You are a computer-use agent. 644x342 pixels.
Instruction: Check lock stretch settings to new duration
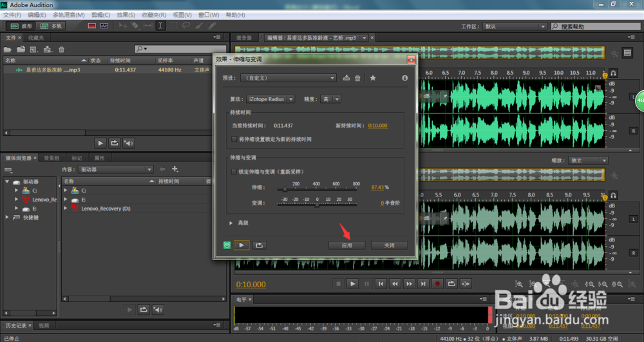tap(234, 139)
